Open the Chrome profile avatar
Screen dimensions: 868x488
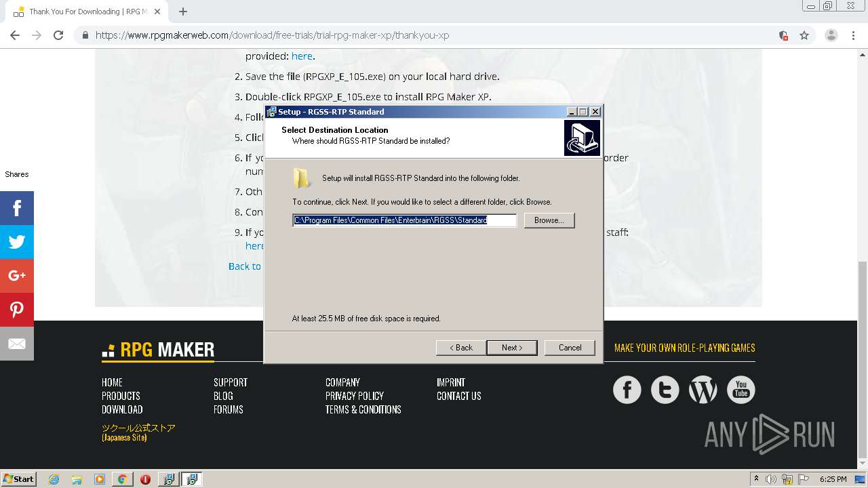point(831,35)
